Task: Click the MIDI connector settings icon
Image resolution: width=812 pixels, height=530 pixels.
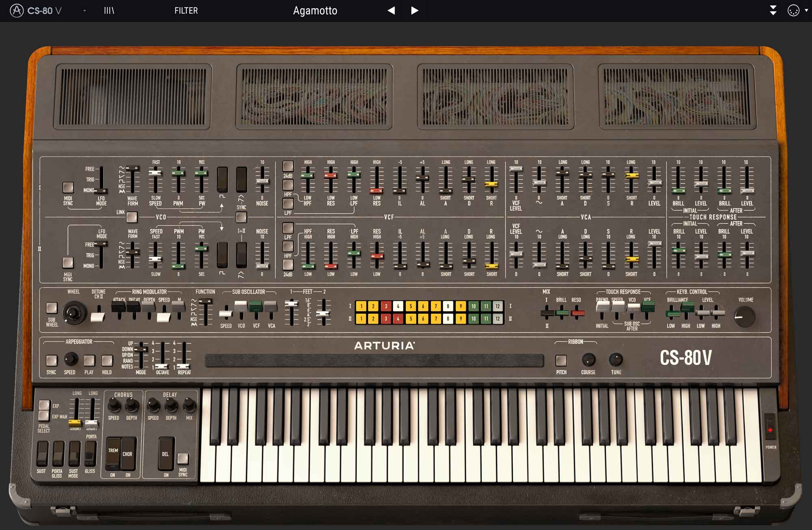Action: click(x=793, y=11)
